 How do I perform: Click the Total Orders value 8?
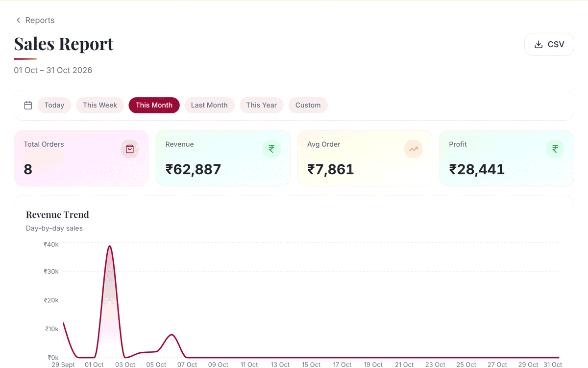(x=28, y=169)
